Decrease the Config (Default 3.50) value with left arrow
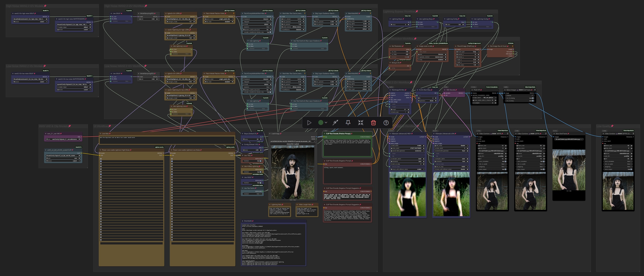The width and height of the screenshot is (644, 276). click(244, 150)
